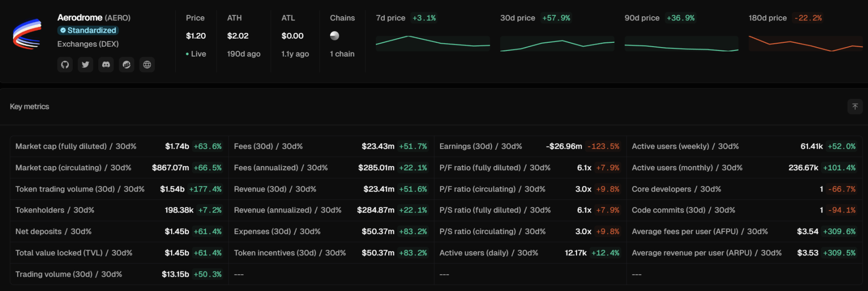This screenshot has width=868, height=291.
Task: Select the Token incentives (30d) metric label
Action: pyautogui.click(x=290, y=253)
